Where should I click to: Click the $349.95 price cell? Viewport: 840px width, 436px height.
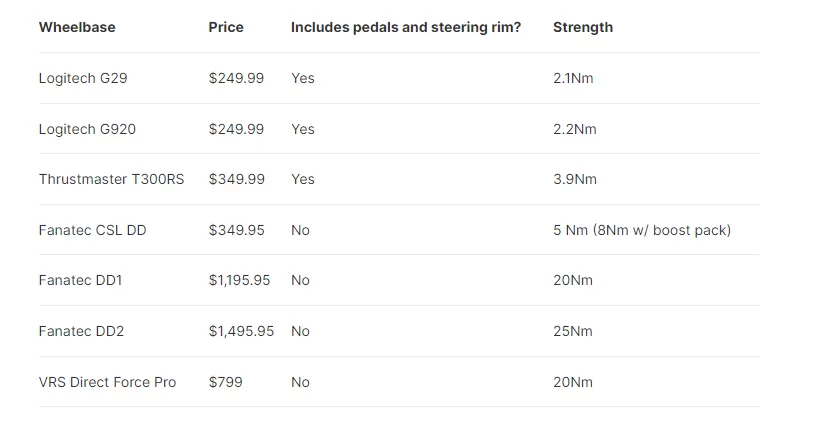pos(237,230)
